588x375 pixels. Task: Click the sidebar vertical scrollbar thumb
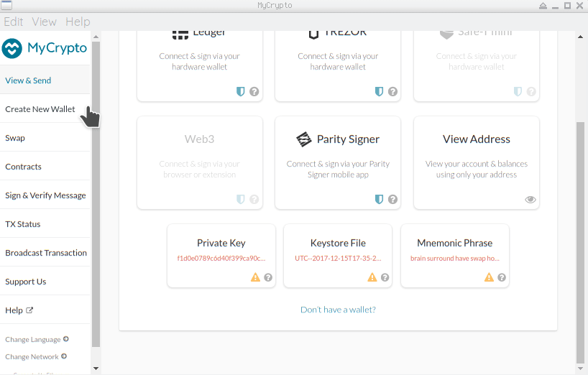(x=96, y=195)
